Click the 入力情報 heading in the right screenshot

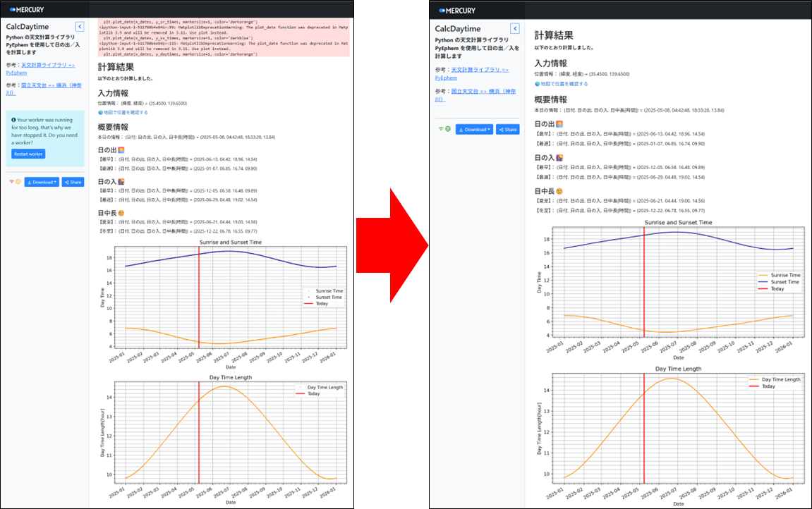click(x=550, y=63)
